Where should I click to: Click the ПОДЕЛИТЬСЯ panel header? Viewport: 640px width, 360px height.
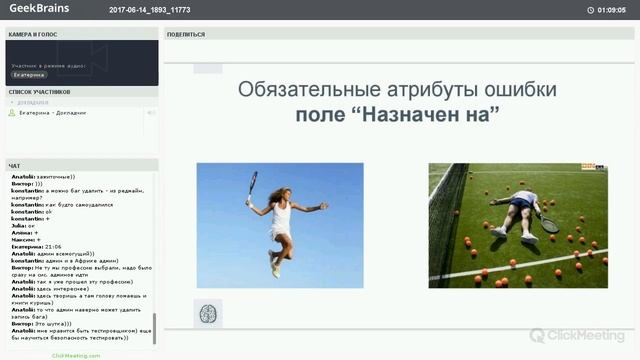pyautogui.click(x=399, y=34)
